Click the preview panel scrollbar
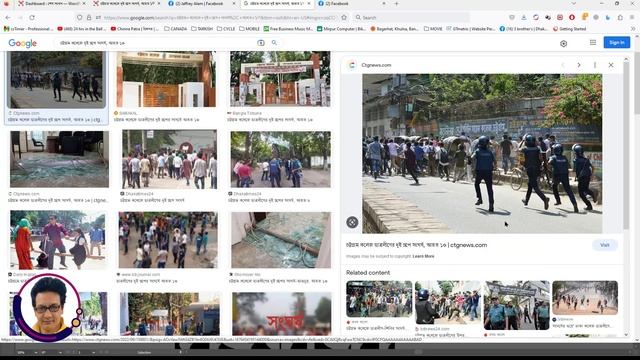The width and height of the screenshot is (640, 360). coord(626,147)
